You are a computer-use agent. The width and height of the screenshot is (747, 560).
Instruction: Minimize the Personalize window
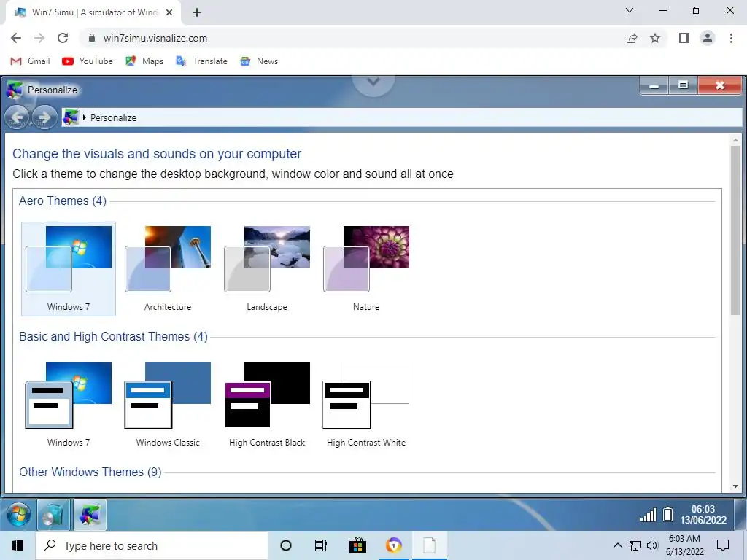654,86
